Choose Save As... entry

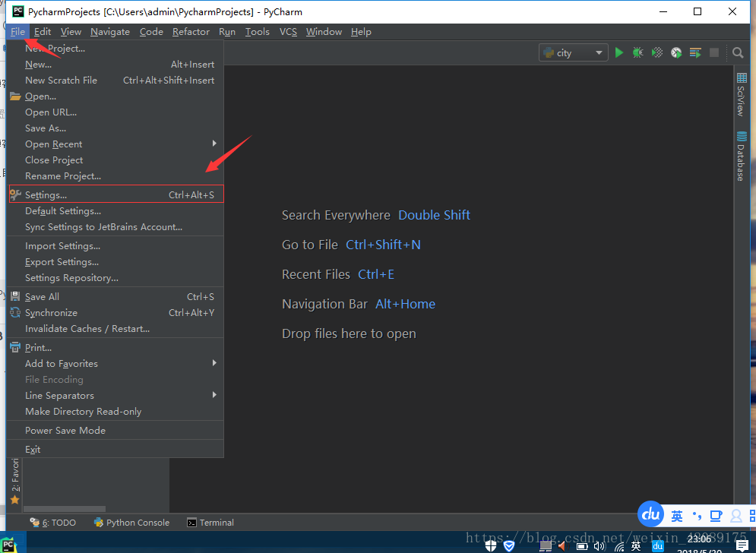pos(115,128)
